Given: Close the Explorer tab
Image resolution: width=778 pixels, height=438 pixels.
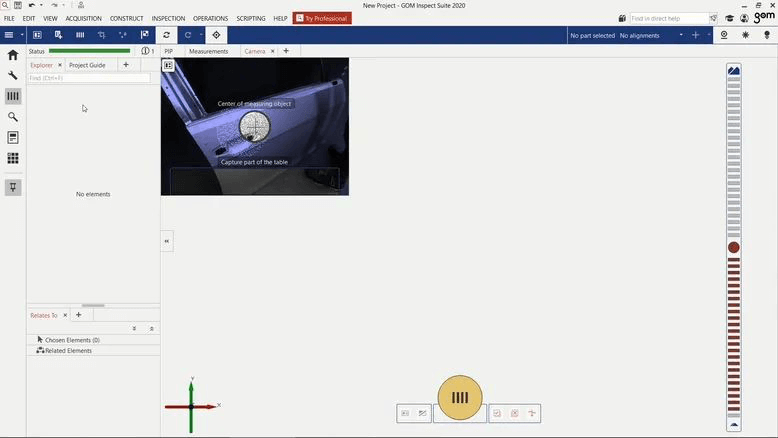Looking at the screenshot, I should (x=60, y=65).
